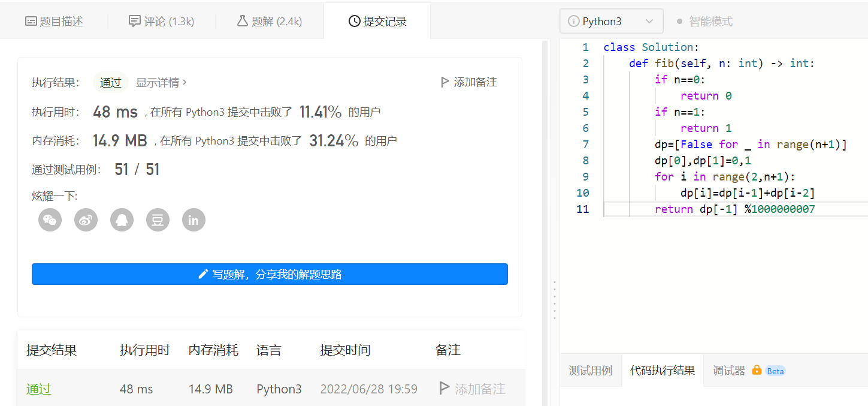Switch to the 测试用例 tab
This screenshot has height=406, width=868.
pyautogui.click(x=591, y=371)
